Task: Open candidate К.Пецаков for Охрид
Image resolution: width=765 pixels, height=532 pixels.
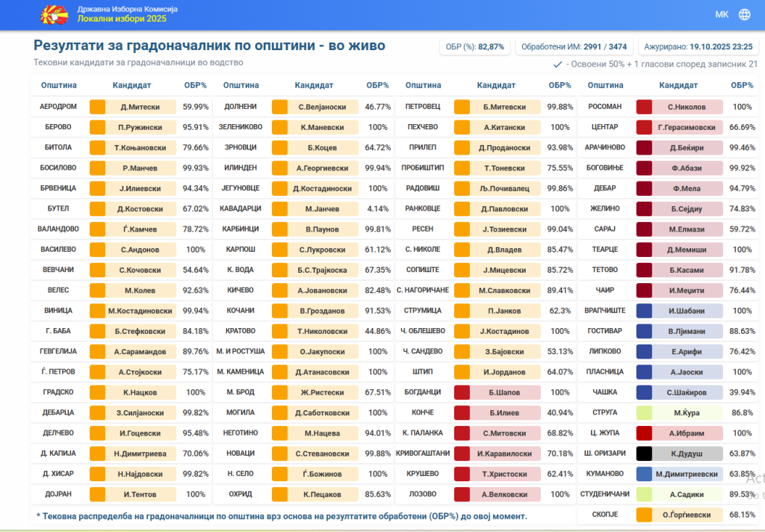Action: coord(322,494)
